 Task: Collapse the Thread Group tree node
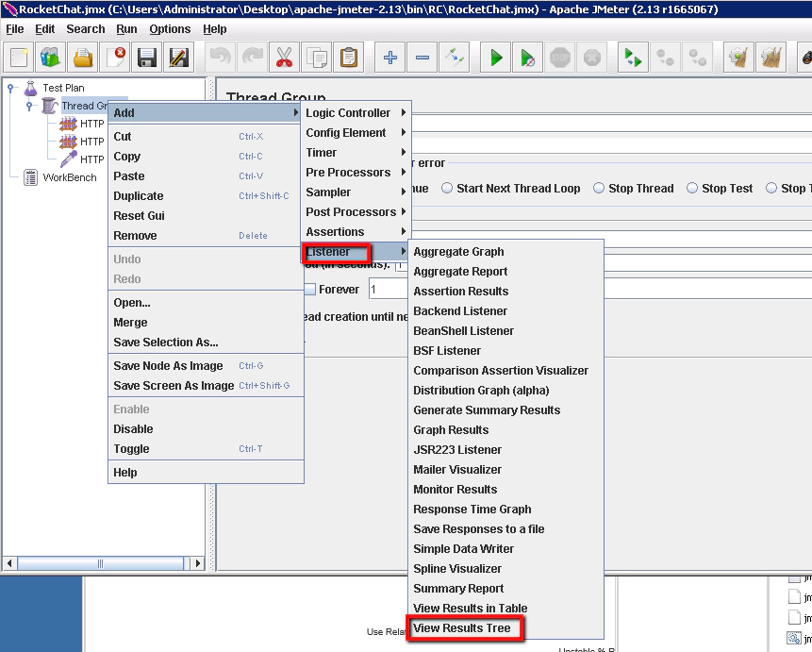(30, 105)
